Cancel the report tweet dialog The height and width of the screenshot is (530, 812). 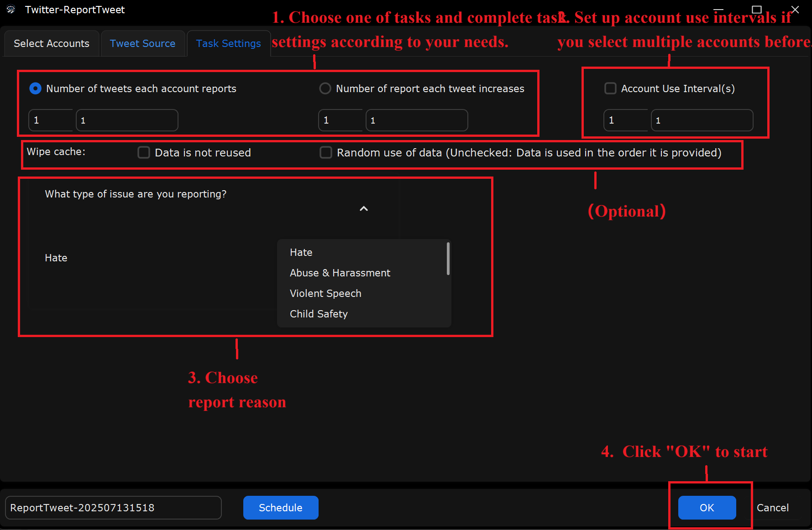tap(773, 508)
